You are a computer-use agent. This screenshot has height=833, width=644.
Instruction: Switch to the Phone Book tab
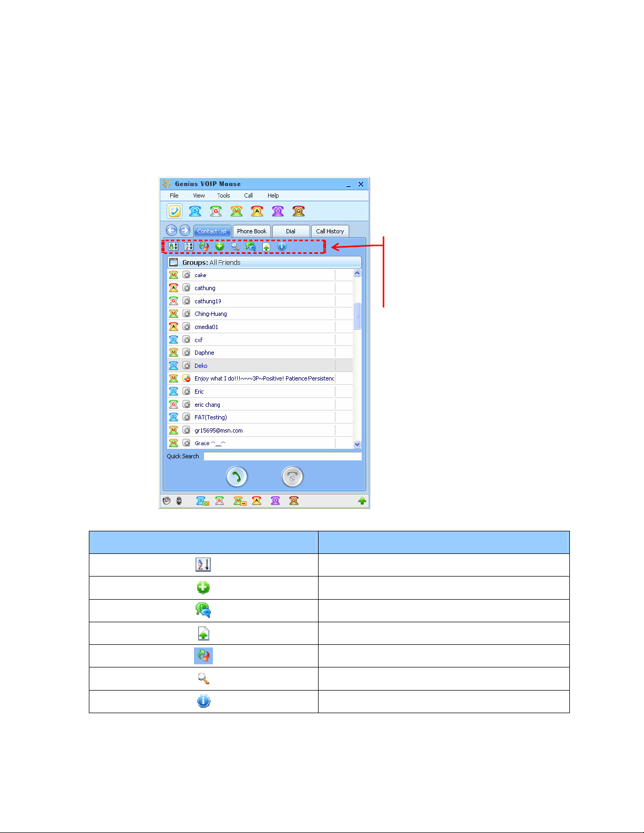click(x=252, y=231)
